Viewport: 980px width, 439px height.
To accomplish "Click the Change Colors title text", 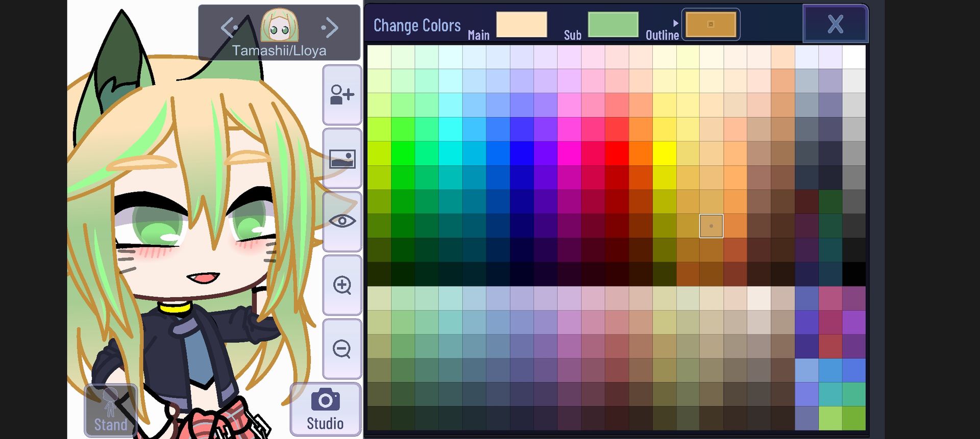I will tap(417, 25).
